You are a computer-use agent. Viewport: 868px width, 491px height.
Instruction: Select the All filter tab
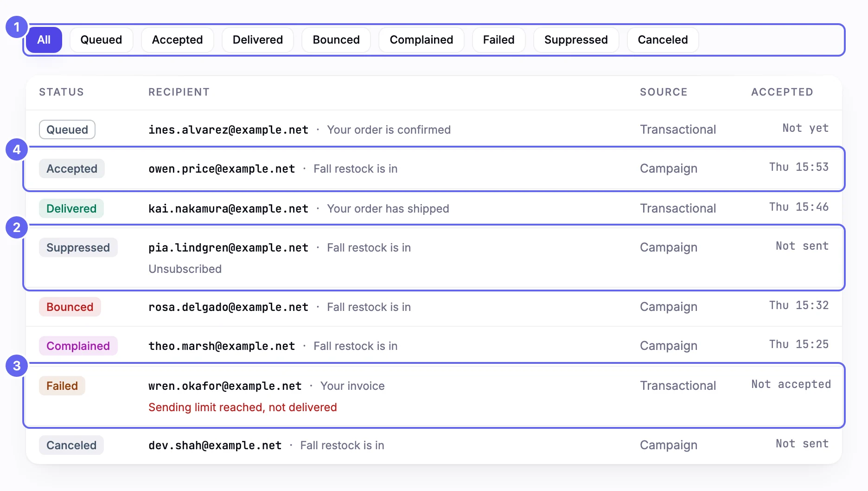(44, 40)
